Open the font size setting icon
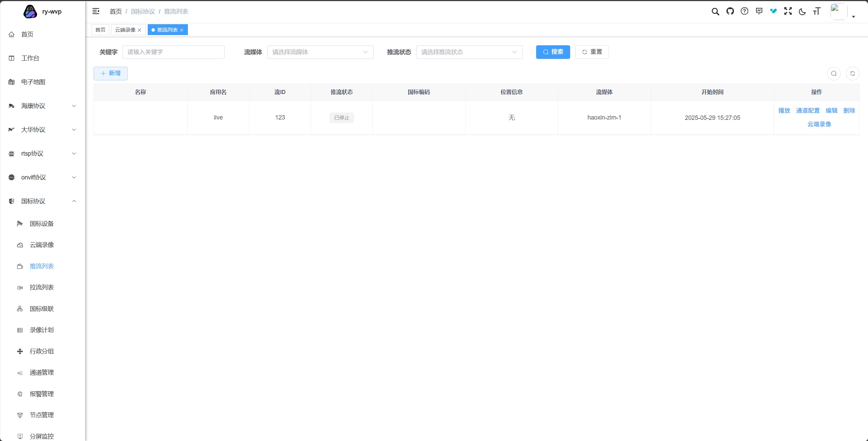This screenshot has height=441, width=868. [x=817, y=12]
